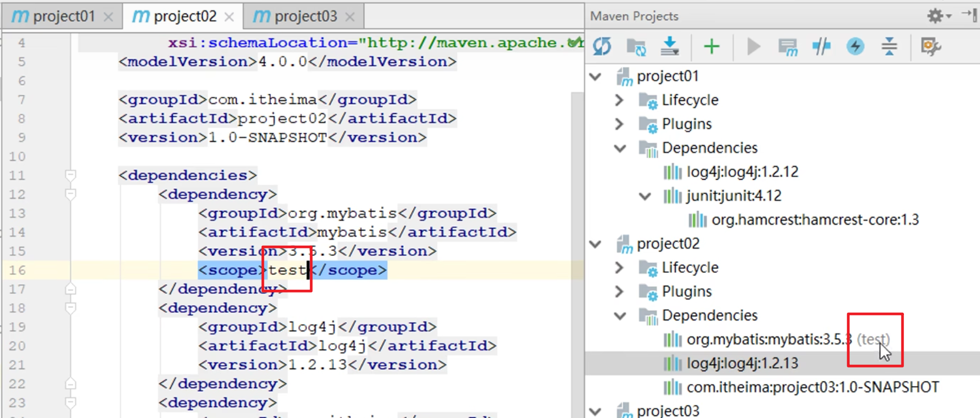Add Maven project with plus icon
This screenshot has height=418, width=980.
pos(711,47)
